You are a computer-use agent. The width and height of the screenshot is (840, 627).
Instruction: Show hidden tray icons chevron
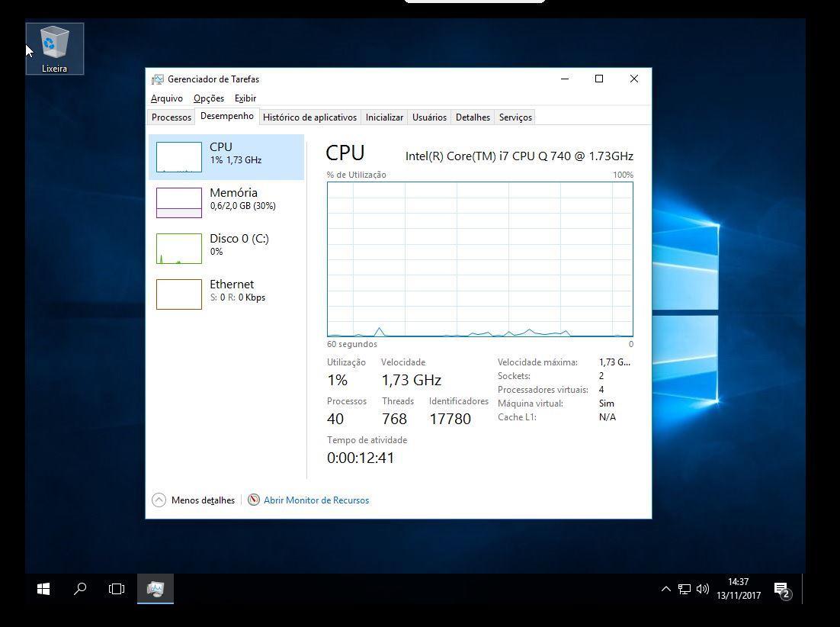pos(666,589)
